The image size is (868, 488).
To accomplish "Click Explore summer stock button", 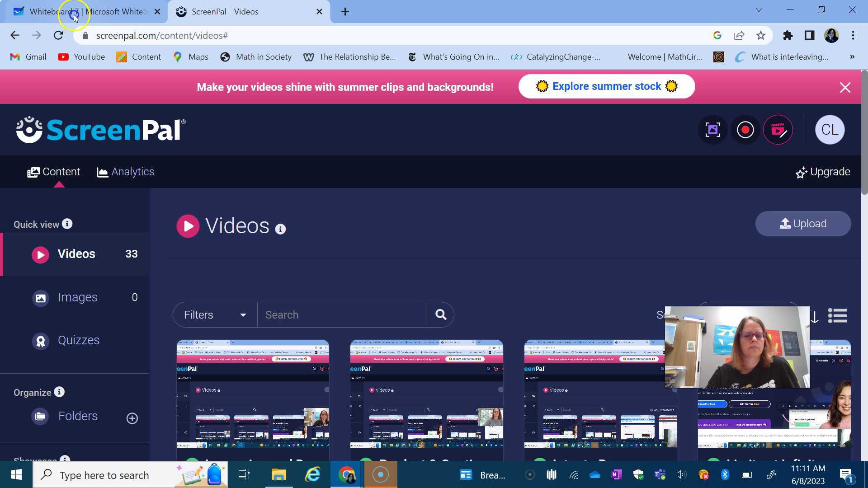I will pyautogui.click(x=606, y=87).
